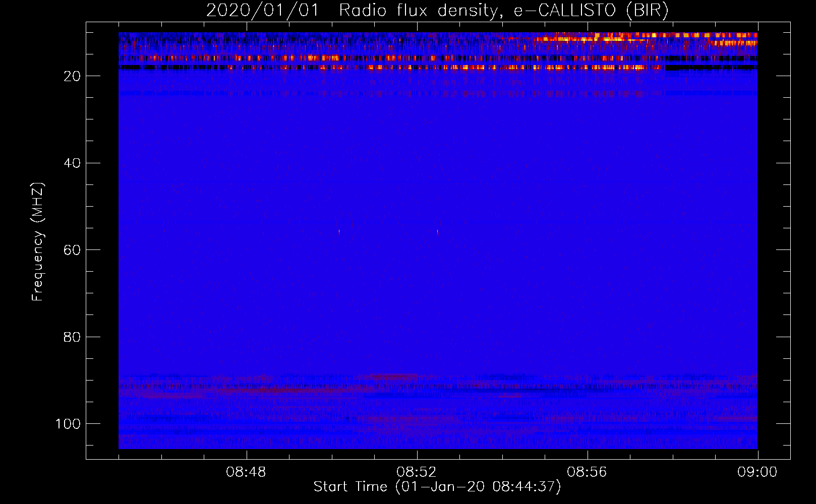Click the 08:48 time tick label
The height and width of the screenshot is (504, 816).
246,472
